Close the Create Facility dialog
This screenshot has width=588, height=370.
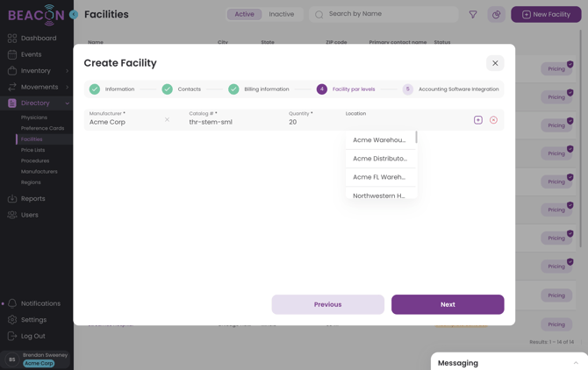(x=495, y=63)
